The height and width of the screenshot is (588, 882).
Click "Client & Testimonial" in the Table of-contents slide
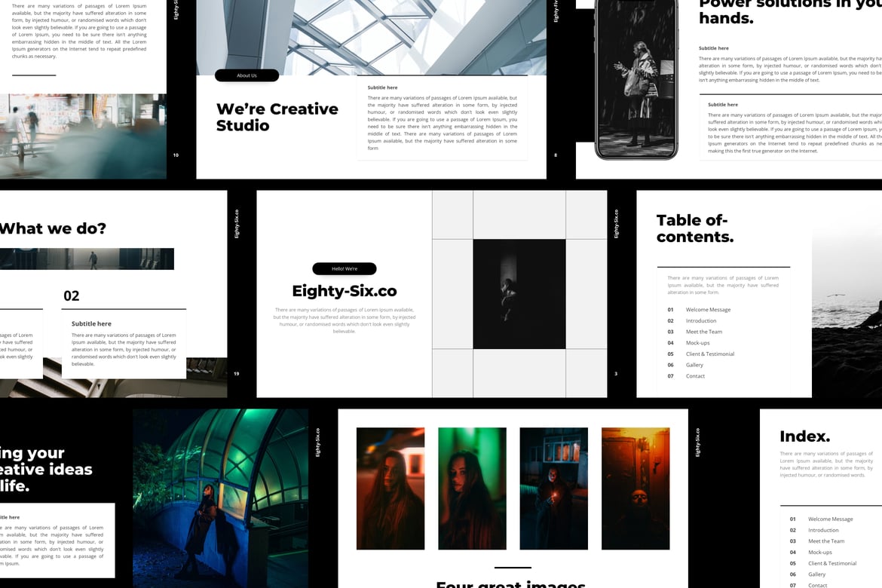[710, 354]
